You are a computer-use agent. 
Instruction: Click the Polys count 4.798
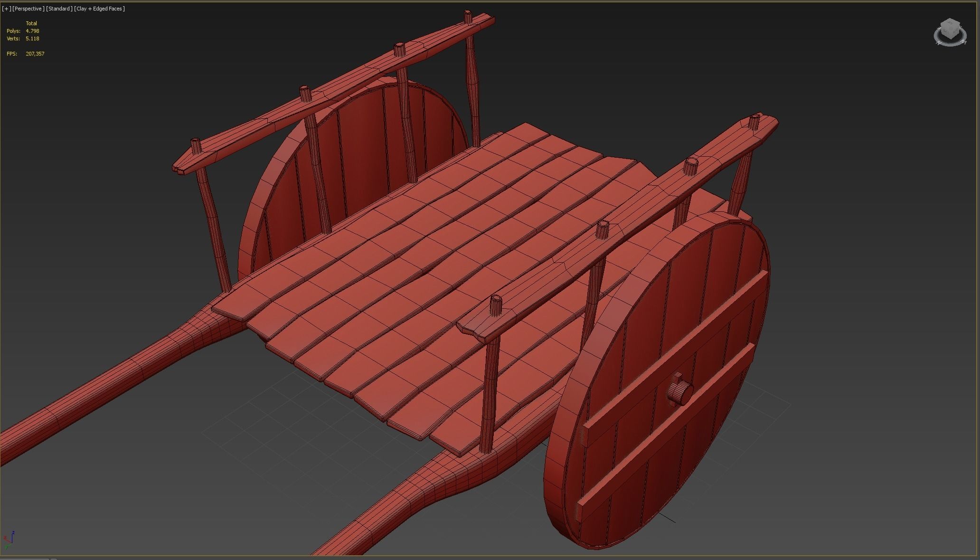[x=32, y=31]
